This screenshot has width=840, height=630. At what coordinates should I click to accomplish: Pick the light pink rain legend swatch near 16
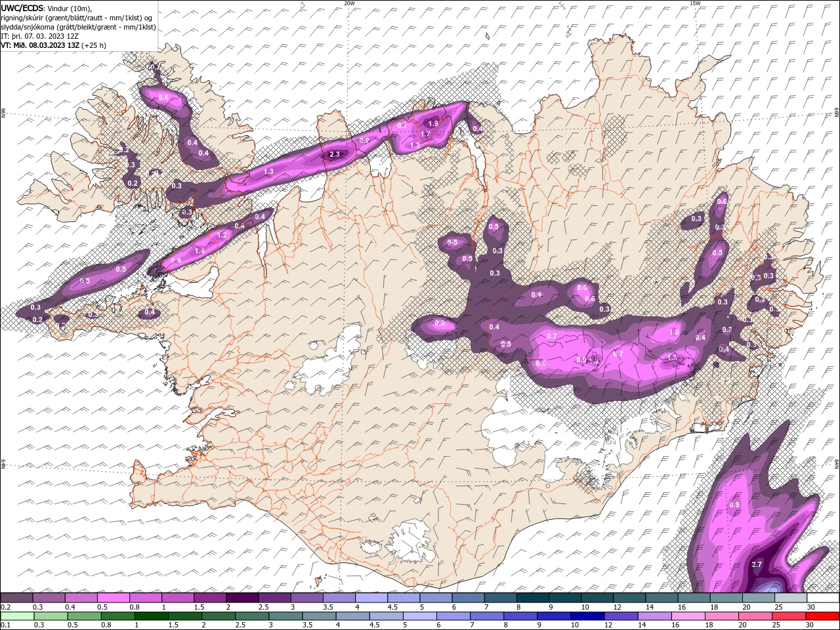click(688, 616)
